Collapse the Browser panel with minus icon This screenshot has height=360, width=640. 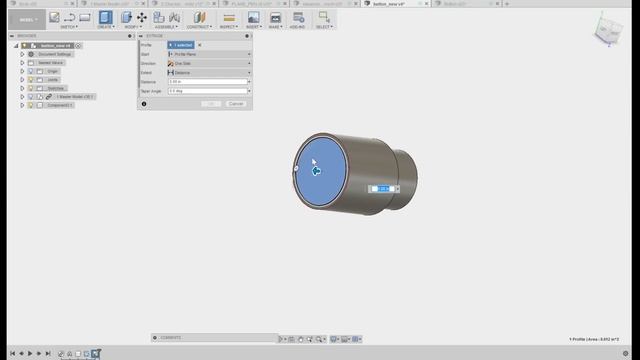click(12, 36)
